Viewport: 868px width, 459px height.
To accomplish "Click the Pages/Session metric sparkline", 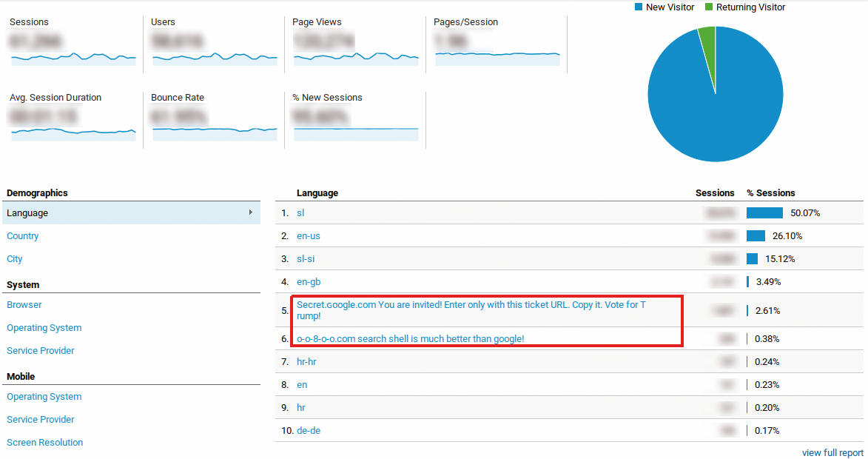I will point(498,58).
